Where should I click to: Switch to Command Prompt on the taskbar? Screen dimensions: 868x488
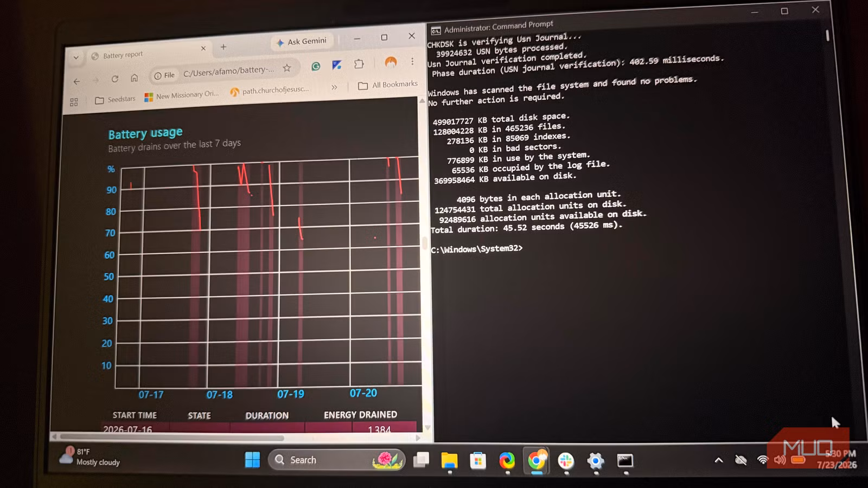pyautogui.click(x=625, y=461)
